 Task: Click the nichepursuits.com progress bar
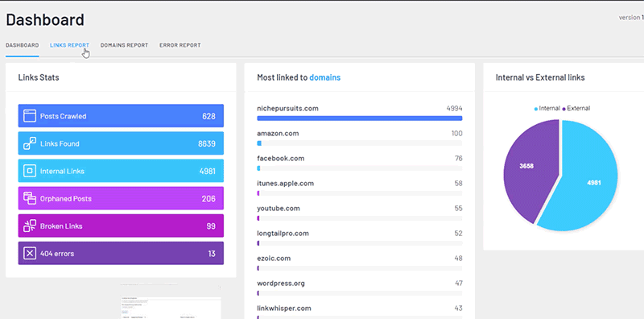359,118
